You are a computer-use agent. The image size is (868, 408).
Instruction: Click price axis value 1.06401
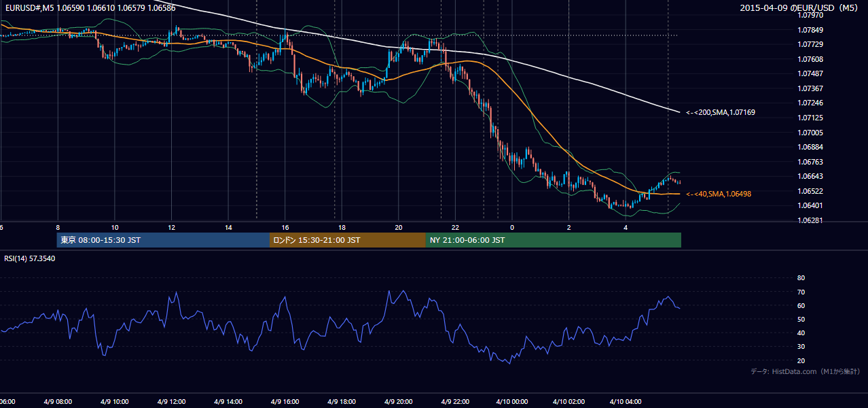tap(812, 205)
